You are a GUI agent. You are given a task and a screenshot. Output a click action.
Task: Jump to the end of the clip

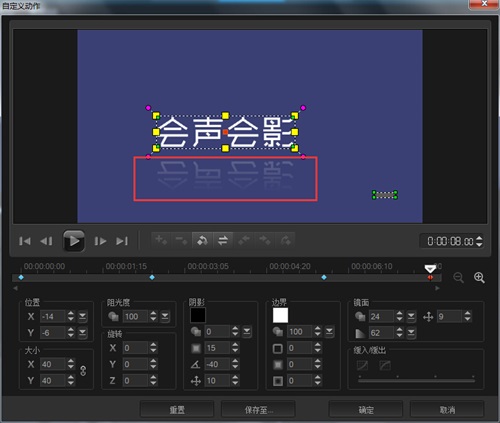(x=122, y=241)
